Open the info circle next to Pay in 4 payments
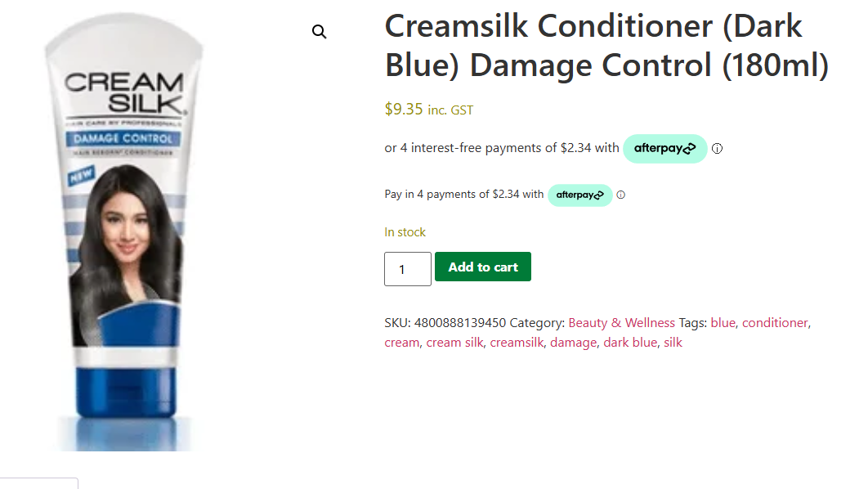 click(x=621, y=195)
